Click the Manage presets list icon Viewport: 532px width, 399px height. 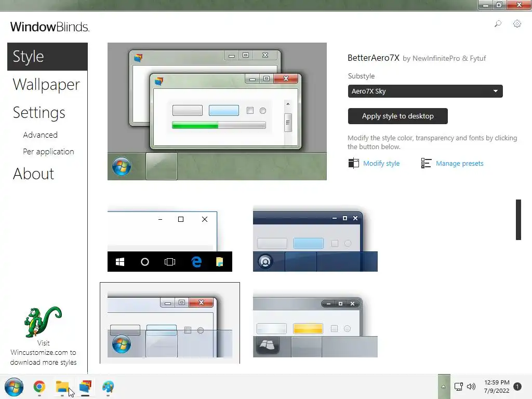[426, 163]
